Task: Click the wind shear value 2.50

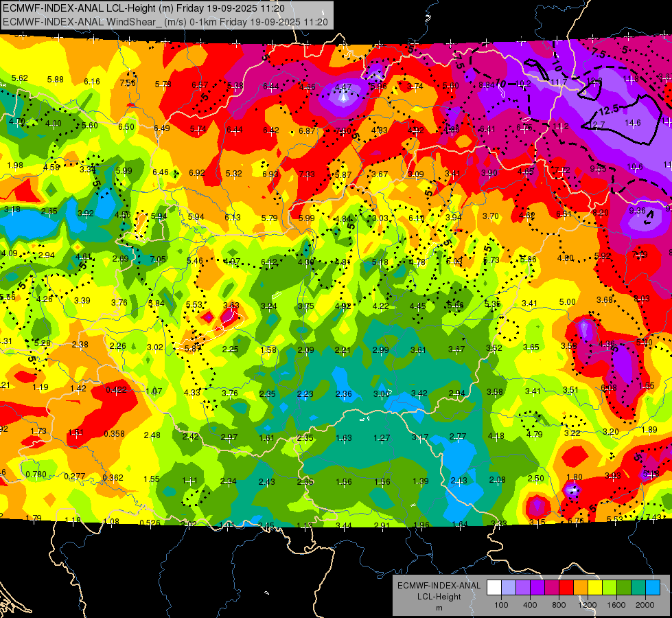Action: pyautogui.click(x=535, y=479)
